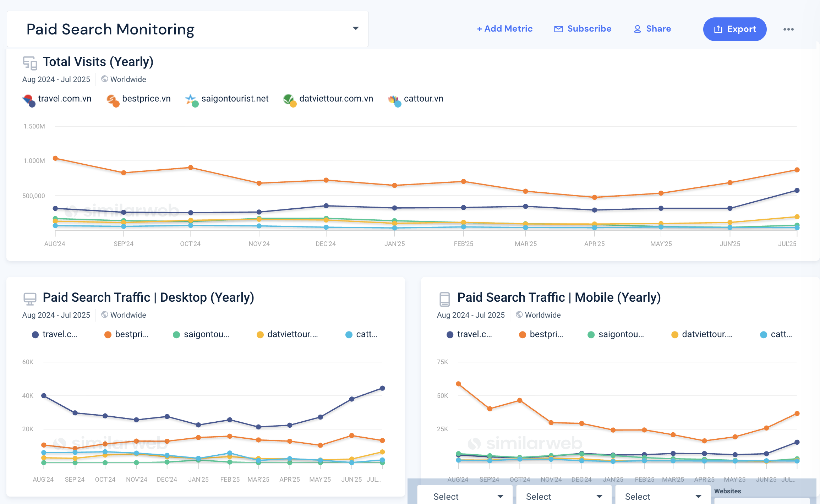The height and width of the screenshot is (504, 820).
Task: Toggle bestpri... series in Desktop chart legend
Action: click(127, 334)
